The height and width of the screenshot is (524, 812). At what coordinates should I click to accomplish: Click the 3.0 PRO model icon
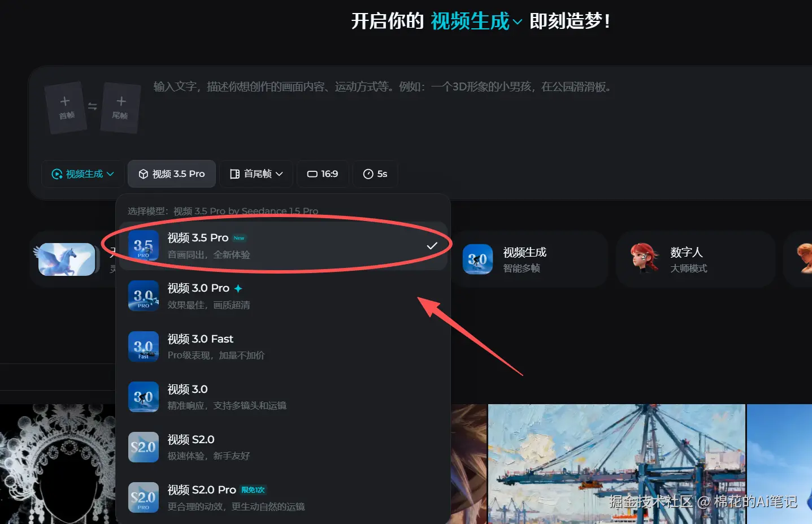(x=144, y=296)
